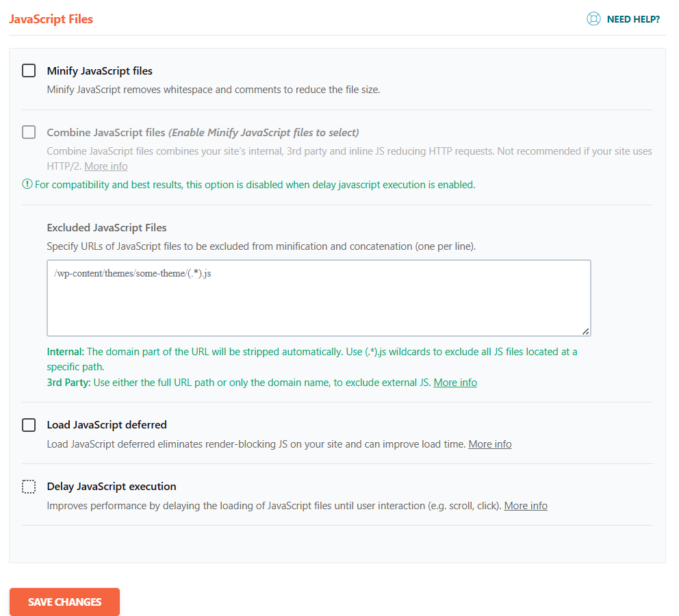The height and width of the screenshot is (616, 679).
Task: Tick the Load JavaScript deferred checkbox
Action: (29, 425)
